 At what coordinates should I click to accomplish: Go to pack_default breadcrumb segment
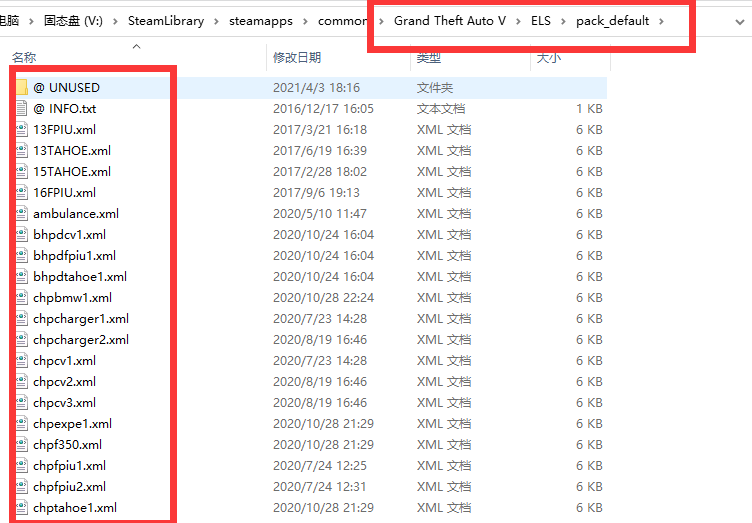click(x=612, y=21)
